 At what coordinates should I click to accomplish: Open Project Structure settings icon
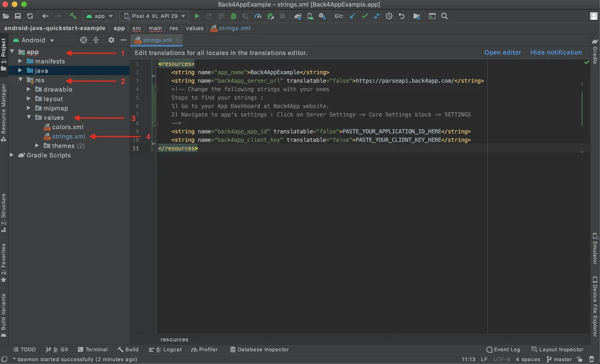417,16
